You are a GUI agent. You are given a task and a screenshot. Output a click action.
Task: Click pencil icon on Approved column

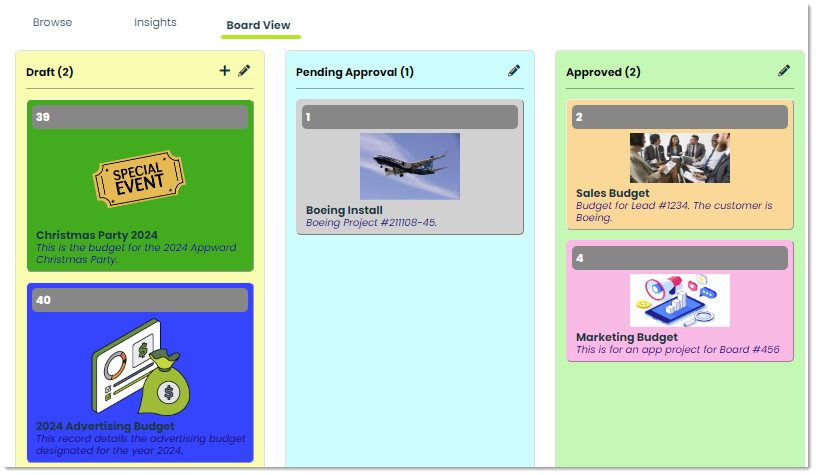[784, 71]
